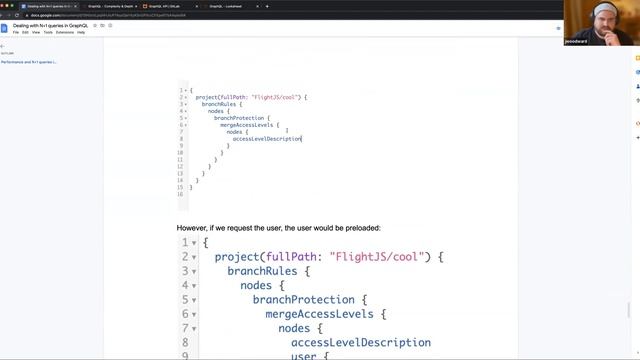Image resolution: width=640 pixels, height=360 pixels.
Task: Open the yellow Keep icon in the side panel
Action: (638, 58)
